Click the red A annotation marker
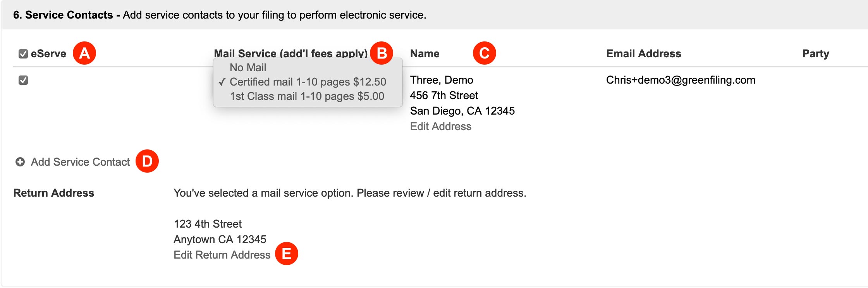This screenshot has width=868, height=288. coord(84,53)
